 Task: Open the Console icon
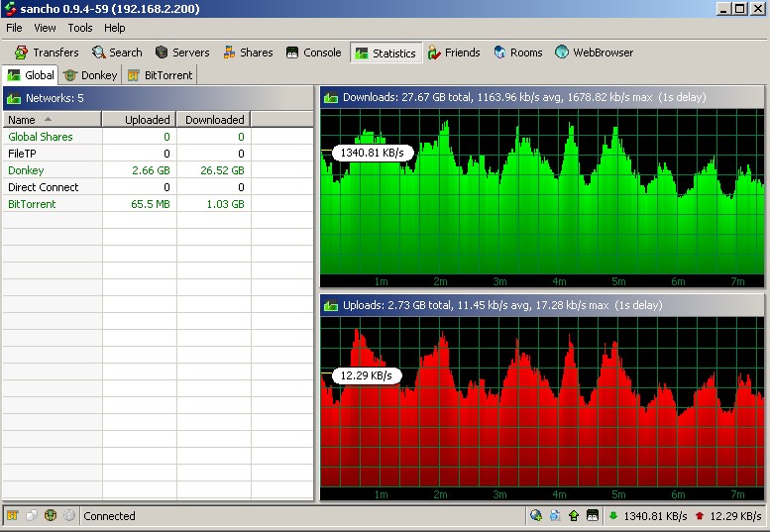292,53
